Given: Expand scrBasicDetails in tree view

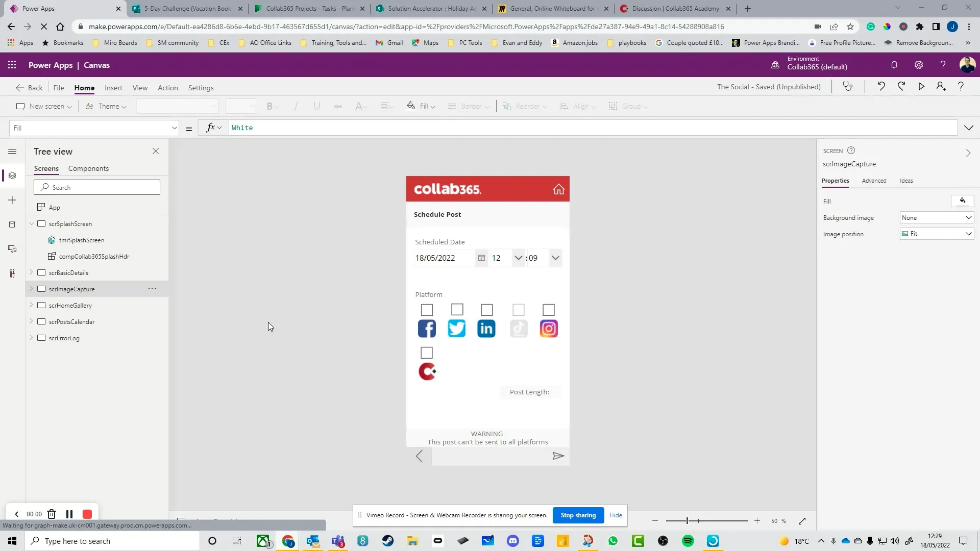Looking at the screenshot, I should [x=31, y=272].
